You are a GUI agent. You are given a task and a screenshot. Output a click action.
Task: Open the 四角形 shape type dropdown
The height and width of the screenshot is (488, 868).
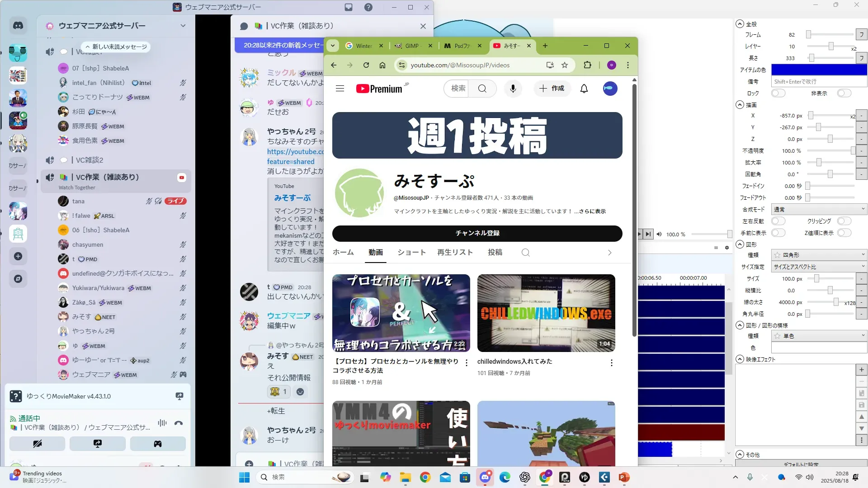point(819,255)
